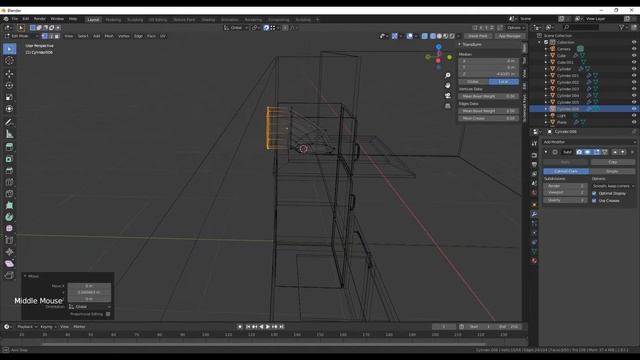Open the Global transform orientation dropdown
This screenshot has width=640, height=360.
[x=236, y=28]
